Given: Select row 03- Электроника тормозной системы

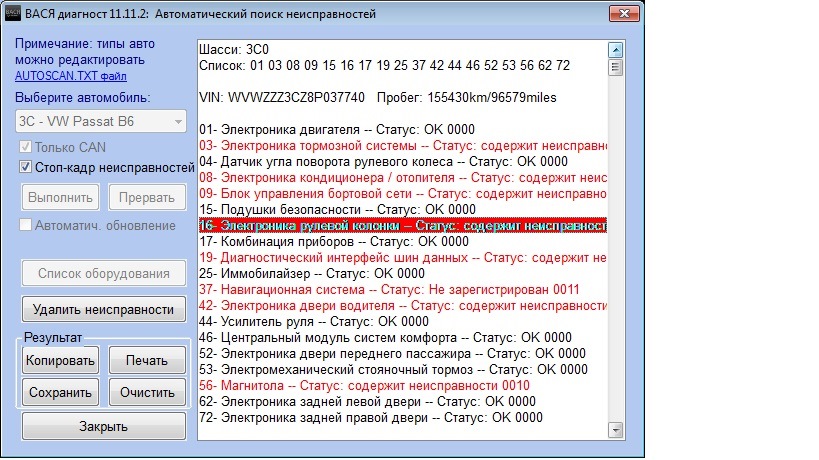Looking at the screenshot, I should [x=403, y=146].
